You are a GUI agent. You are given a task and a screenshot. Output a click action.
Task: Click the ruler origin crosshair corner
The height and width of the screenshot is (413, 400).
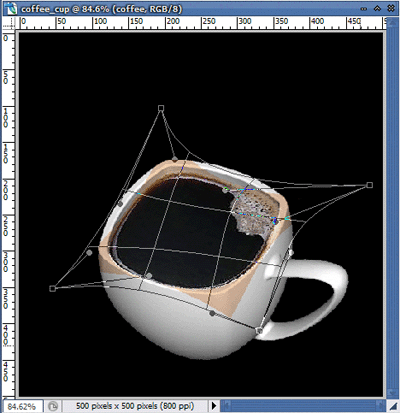tap(10, 23)
